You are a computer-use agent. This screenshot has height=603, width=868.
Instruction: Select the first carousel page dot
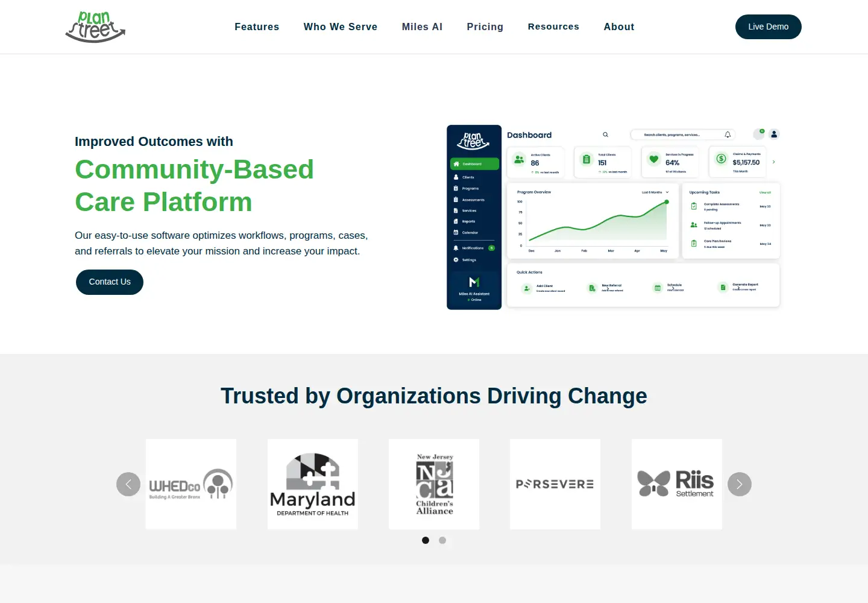(x=426, y=540)
